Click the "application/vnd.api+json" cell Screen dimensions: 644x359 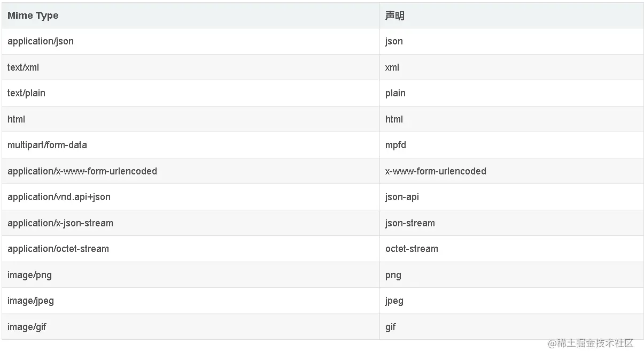click(x=59, y=197)
